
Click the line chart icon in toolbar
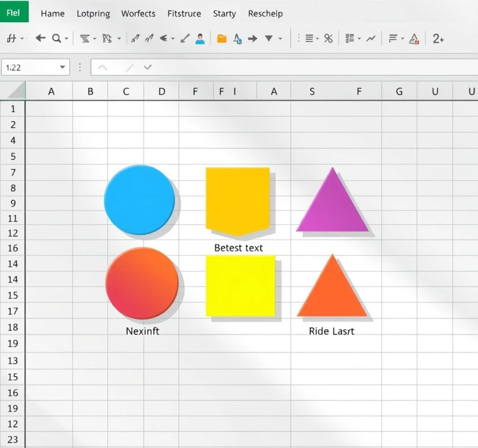pos(371,39)
